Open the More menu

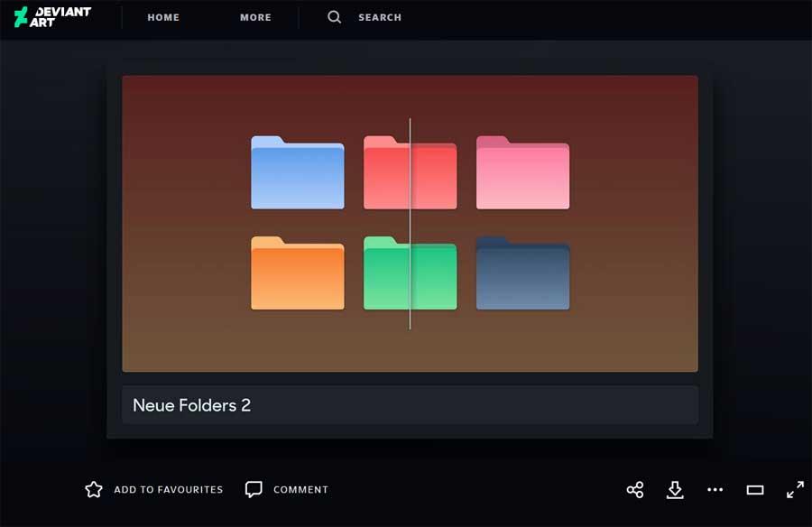click(x=255, y=18)
